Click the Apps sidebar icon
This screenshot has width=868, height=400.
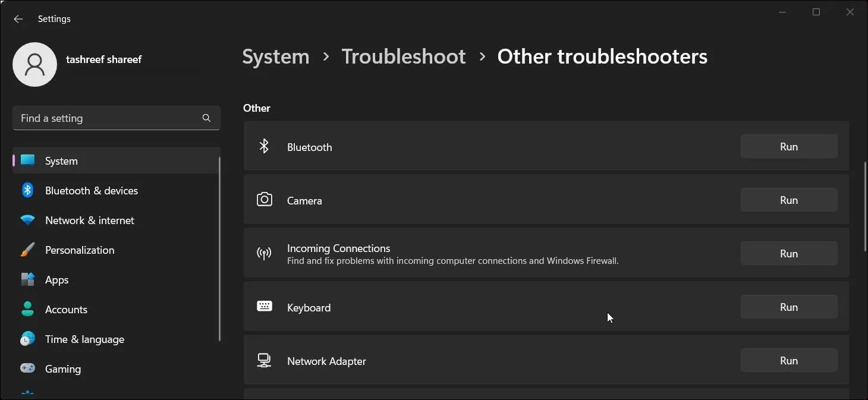tap(27, 279)
